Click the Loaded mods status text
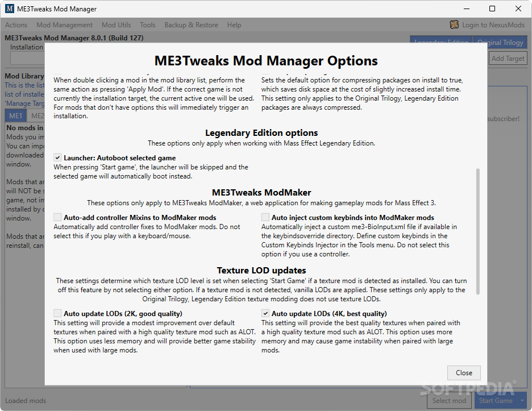 pyautogui.click(x=26, y=400)
